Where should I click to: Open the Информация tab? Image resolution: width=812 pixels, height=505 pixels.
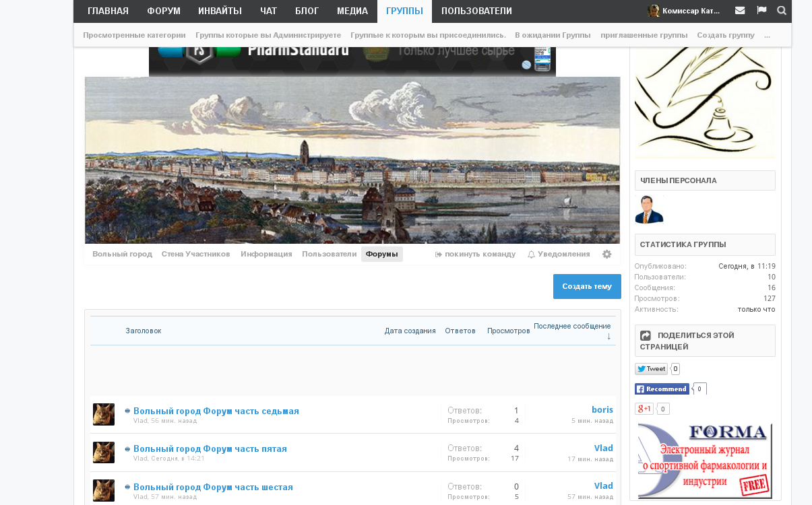click(266, 254)
